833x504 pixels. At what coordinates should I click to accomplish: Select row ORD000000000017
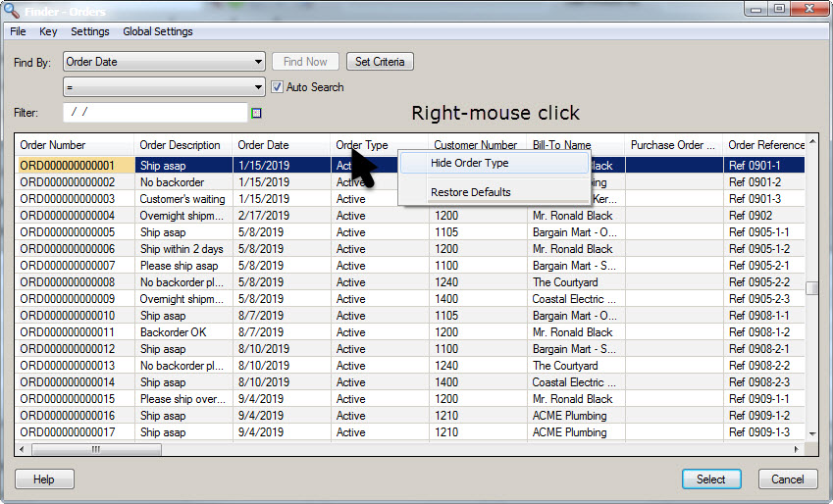[410, 431]
